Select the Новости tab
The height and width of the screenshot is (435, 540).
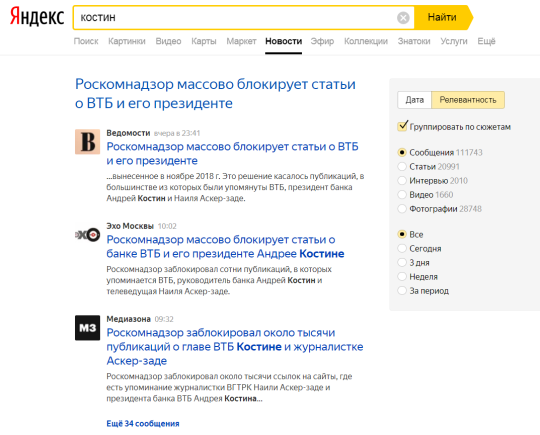[x=283, y=41]
